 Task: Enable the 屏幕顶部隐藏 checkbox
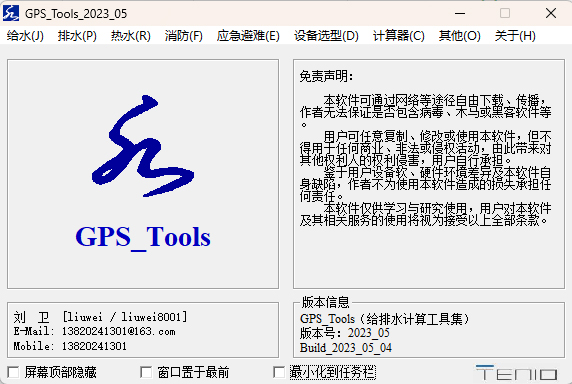(13, 372)
